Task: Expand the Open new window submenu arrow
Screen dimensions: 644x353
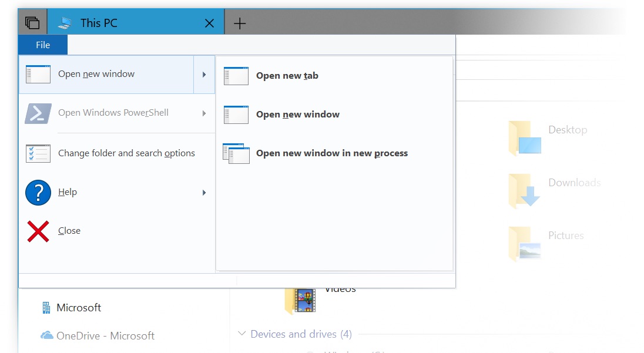Action: point(204,74)
